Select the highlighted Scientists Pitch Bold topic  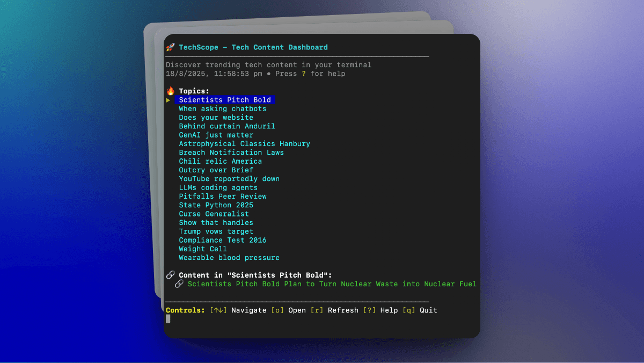225,100
